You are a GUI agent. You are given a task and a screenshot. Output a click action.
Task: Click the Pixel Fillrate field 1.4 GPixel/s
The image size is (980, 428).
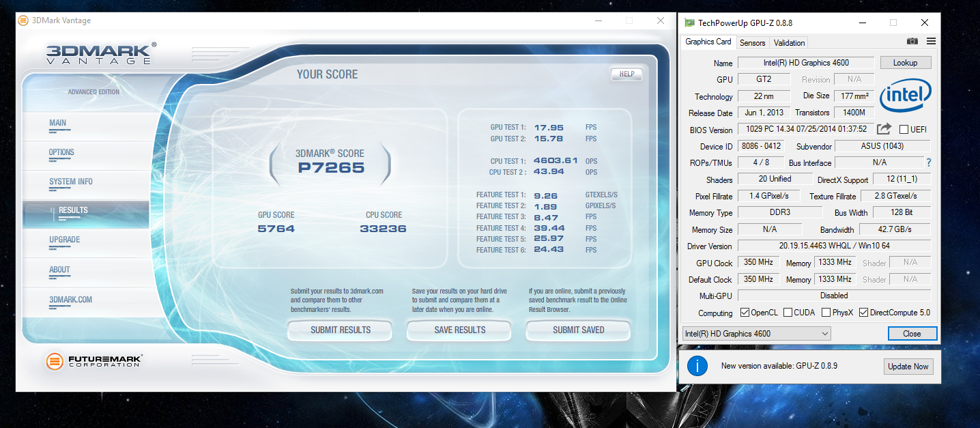770,196
